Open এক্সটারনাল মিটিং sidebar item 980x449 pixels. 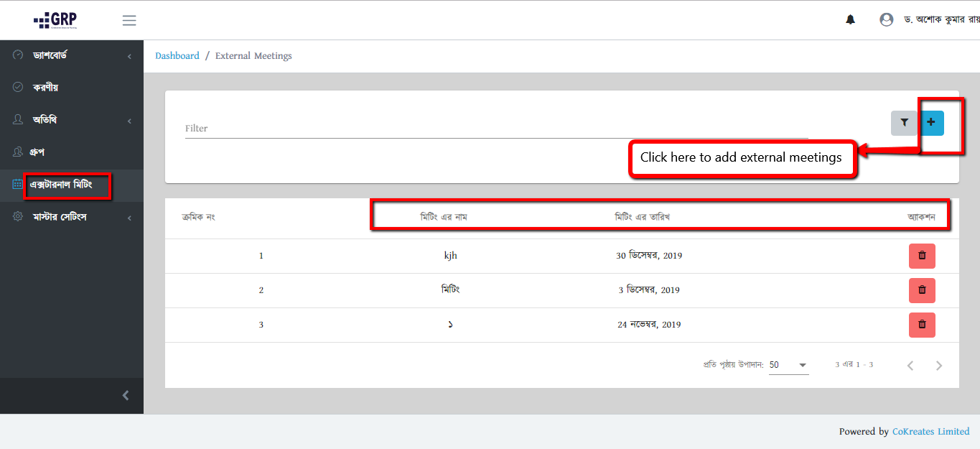point(61,185)
